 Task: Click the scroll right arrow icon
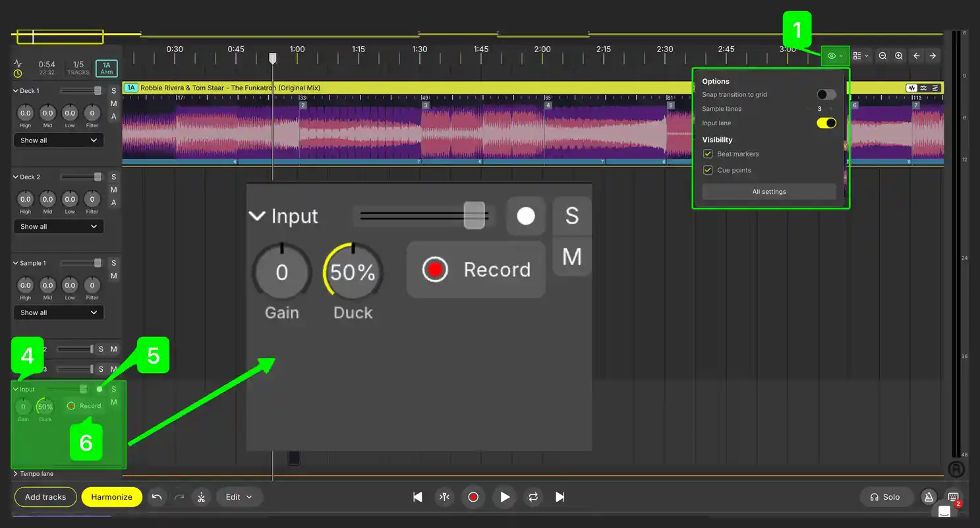[933, 57]
